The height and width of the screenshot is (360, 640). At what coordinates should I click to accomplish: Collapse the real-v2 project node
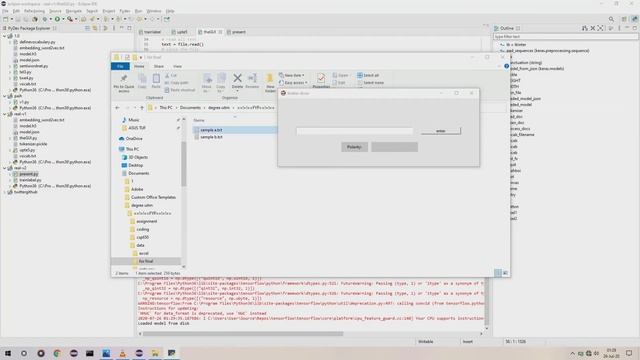tap(4, 168)
